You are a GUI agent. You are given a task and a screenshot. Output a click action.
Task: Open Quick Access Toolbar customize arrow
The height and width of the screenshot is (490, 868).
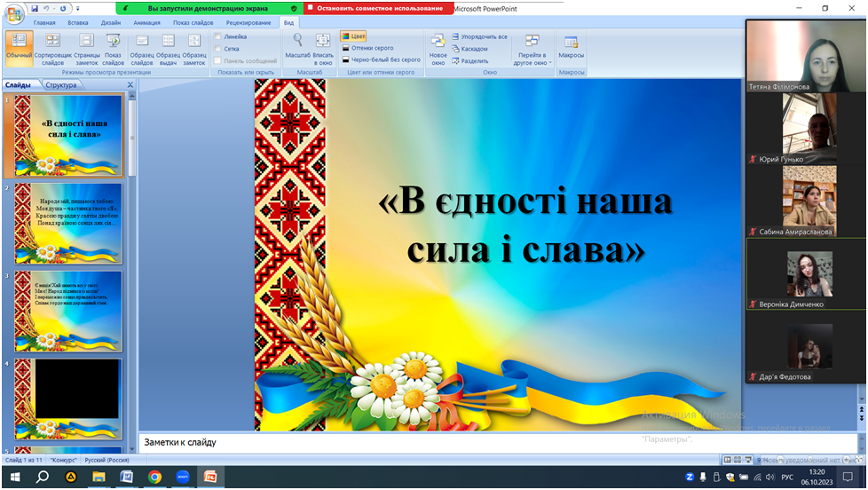77,9
